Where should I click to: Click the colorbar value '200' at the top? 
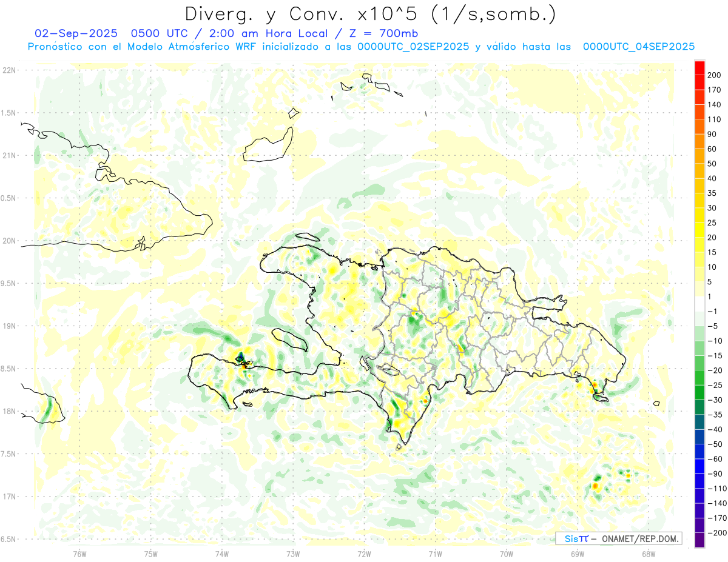[715, 75]
